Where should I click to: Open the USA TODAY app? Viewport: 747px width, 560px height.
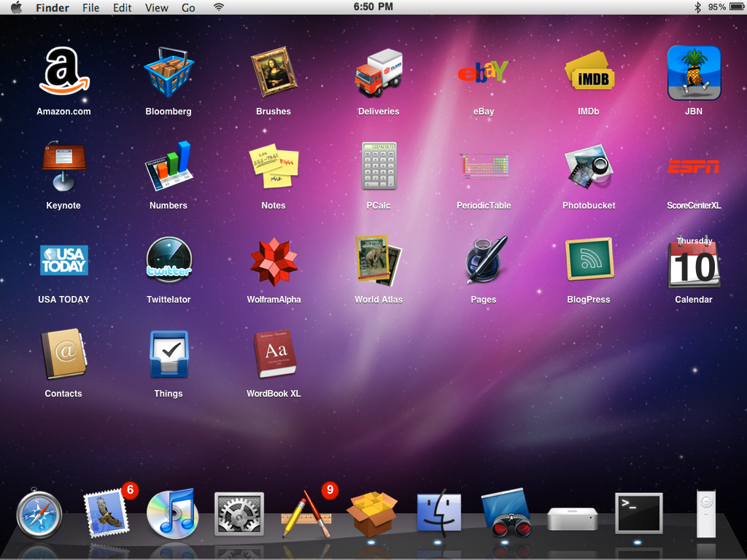tap(64, 260)
